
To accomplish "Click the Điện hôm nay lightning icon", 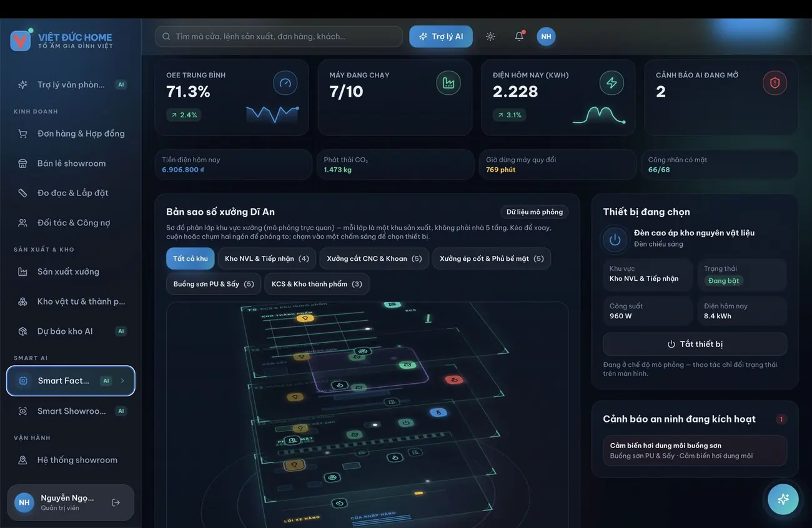I will [611, 83].
